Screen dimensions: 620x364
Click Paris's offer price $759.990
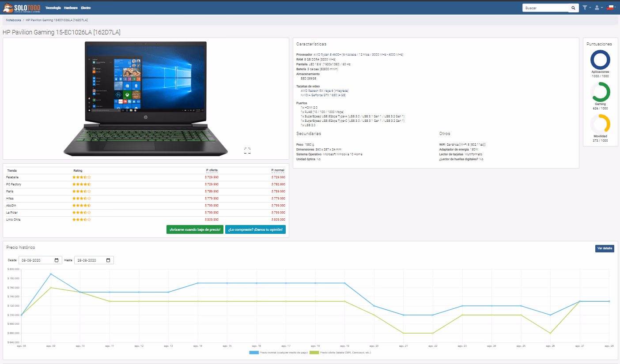point(212,191)
